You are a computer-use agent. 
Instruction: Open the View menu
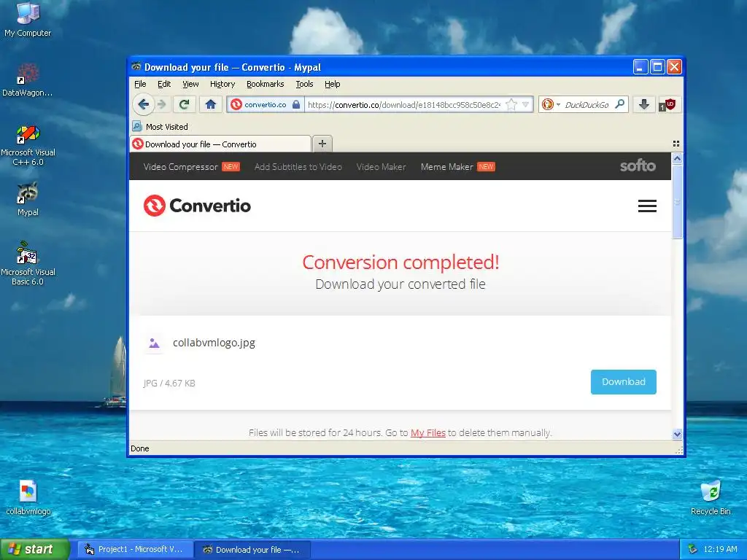[x=190, y=85]
